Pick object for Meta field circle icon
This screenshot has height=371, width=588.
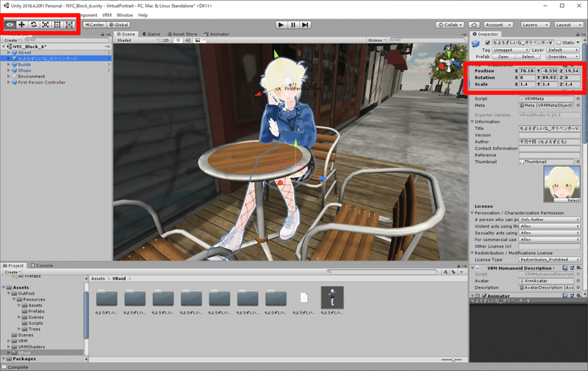pos(578,106)
